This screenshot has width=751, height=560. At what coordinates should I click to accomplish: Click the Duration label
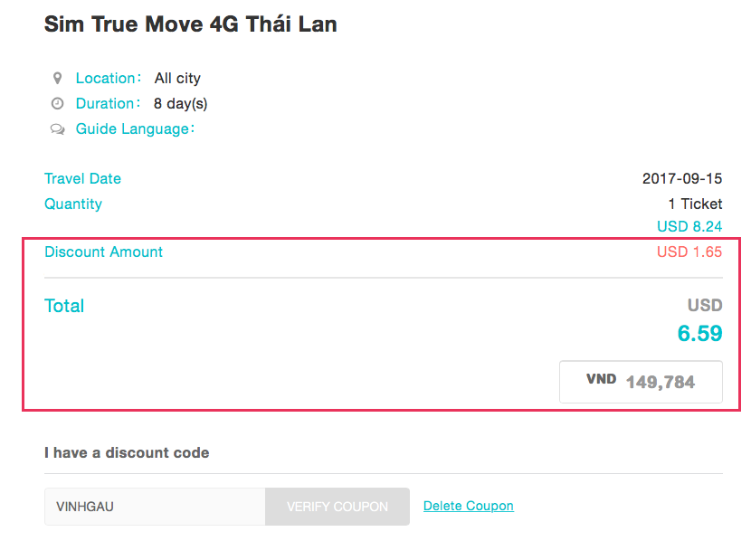109,104
